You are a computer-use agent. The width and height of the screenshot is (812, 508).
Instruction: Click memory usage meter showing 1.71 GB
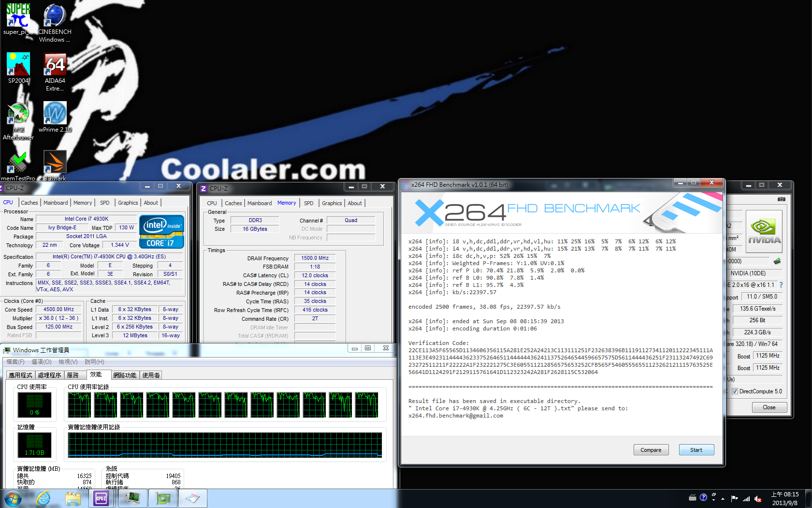tap(34, 445)
